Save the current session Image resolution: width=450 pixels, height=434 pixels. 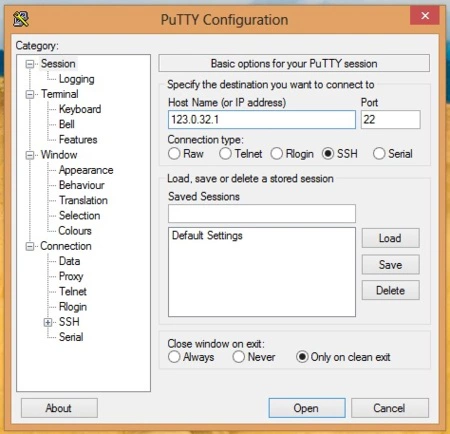(391, 265)
